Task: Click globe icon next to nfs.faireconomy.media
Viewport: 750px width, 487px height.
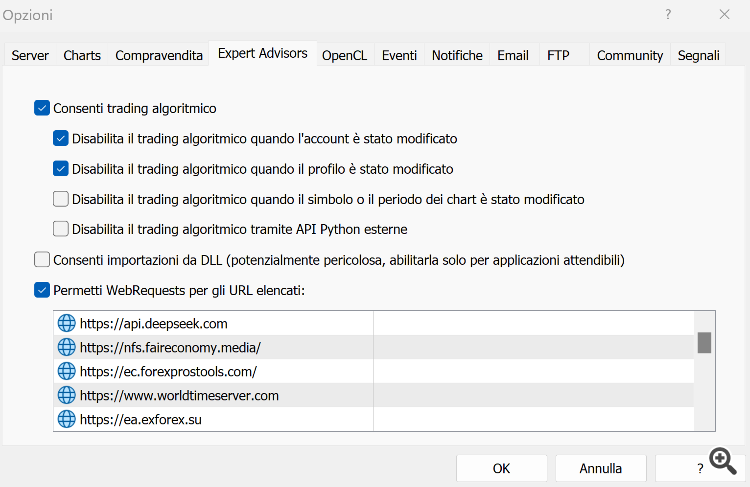Action: [66, 347]
